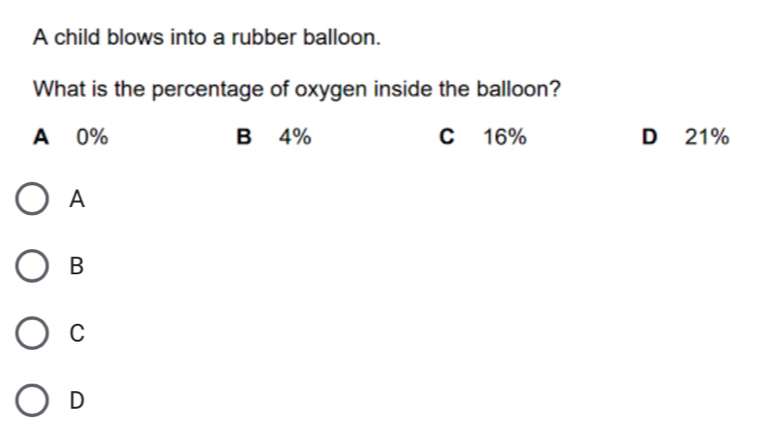Click the letter D label beside fourth radio
The width and height of the screenshot is (768, 434).
point(78,401)
